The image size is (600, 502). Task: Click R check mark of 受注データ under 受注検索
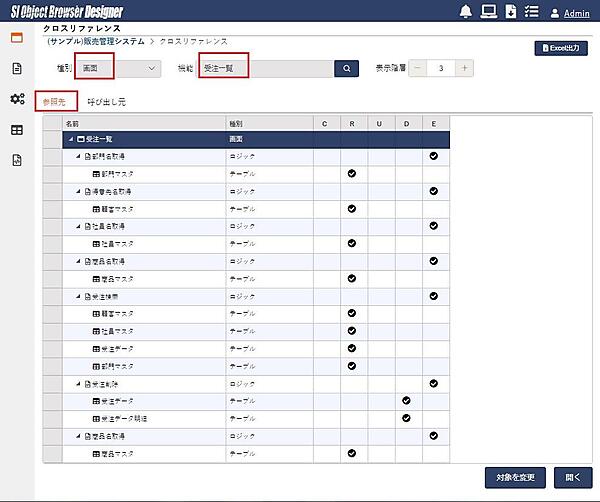tap(352, 348)
